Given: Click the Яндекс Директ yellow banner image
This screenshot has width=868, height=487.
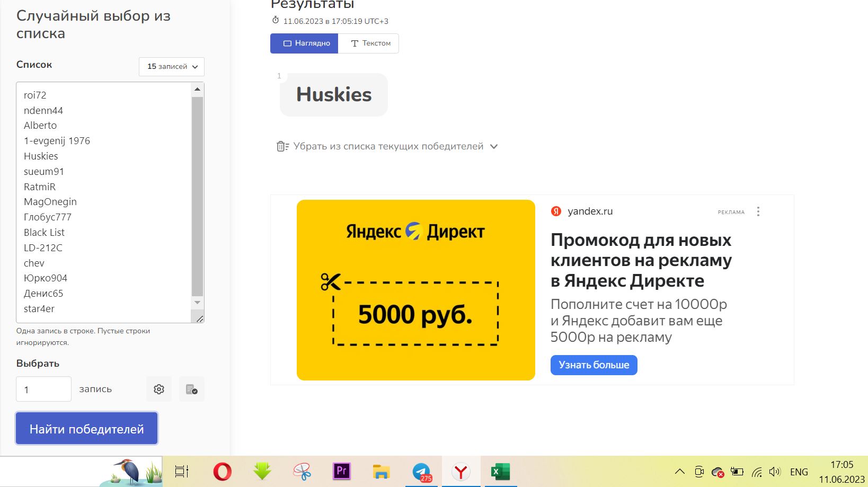Looking at the screenshot, I should click(416, 290).
